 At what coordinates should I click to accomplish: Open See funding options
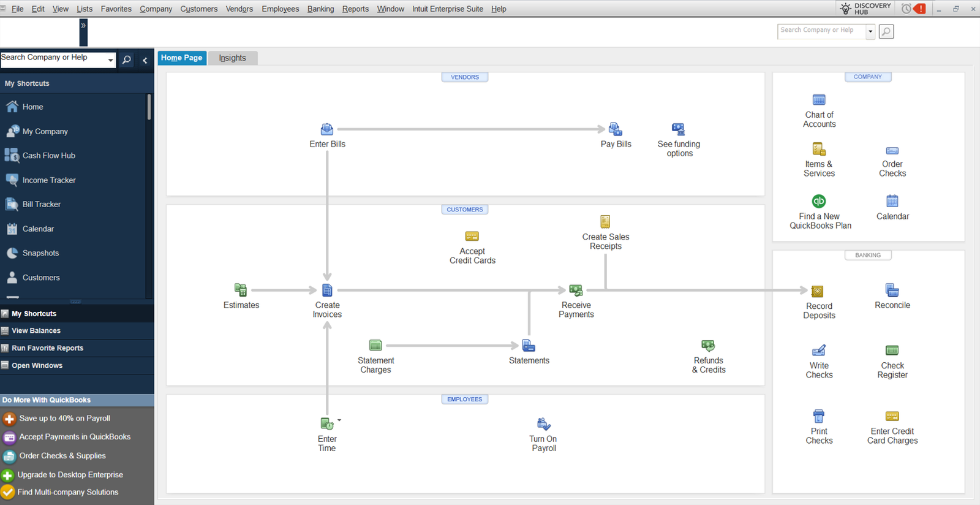(x=678, y=129)
